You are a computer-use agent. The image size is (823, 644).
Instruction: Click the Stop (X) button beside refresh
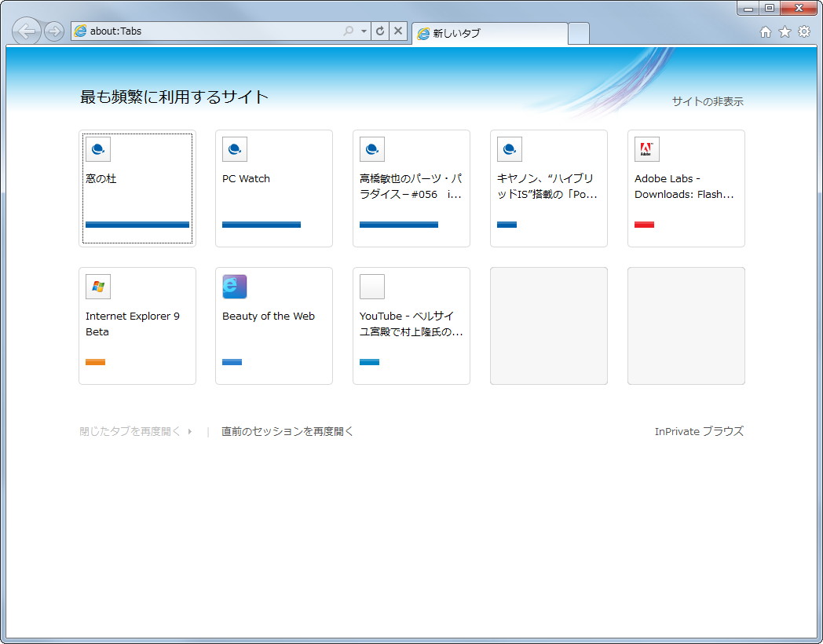(x=398, y=31)
